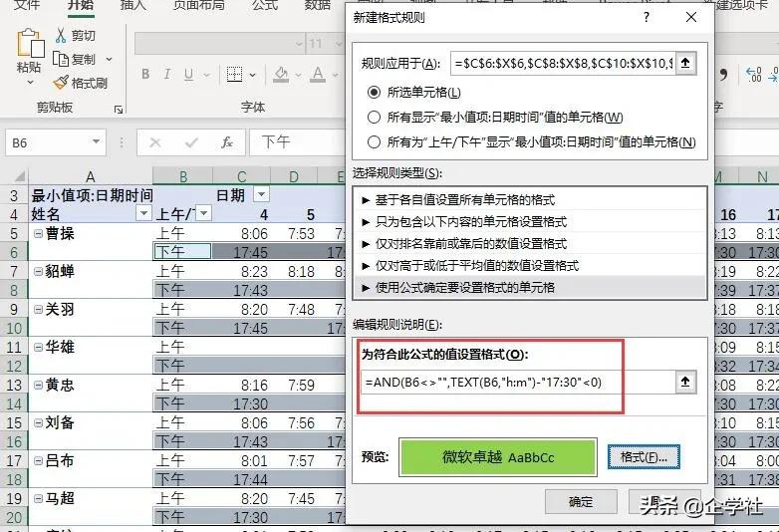Open the Clipboard group dialog launcher

point(119,110)
